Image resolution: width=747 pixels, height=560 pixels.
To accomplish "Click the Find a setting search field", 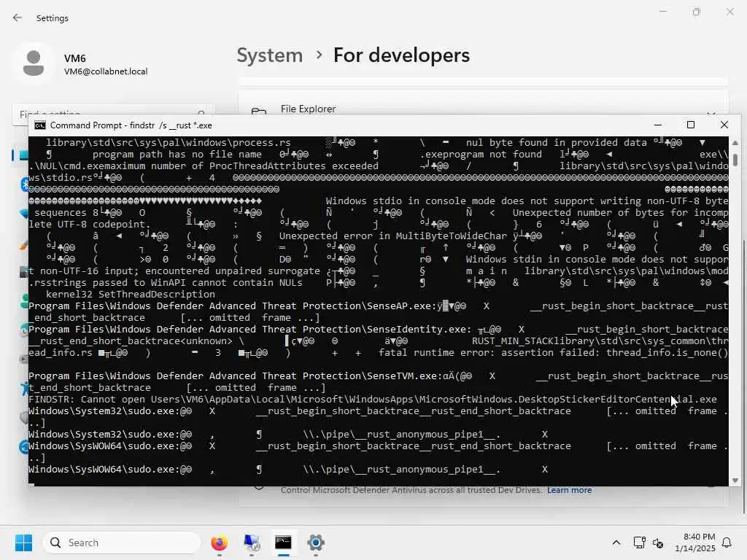I will point(113,114).
